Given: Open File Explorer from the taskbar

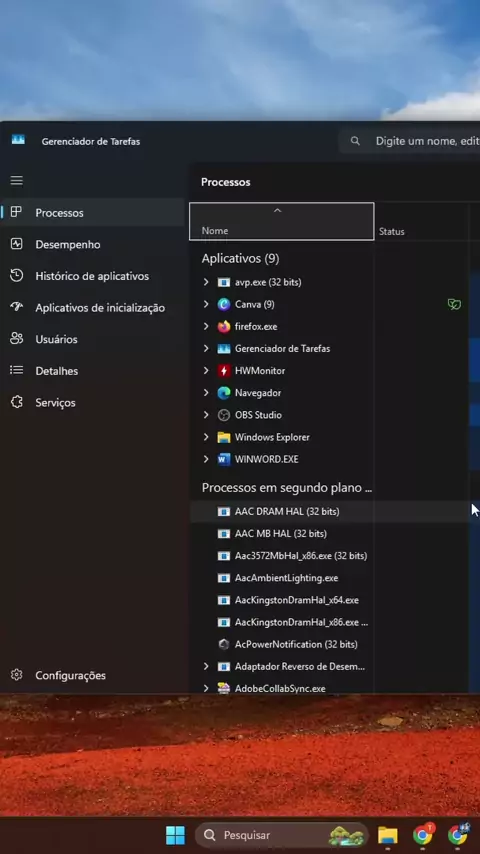Looking at the screenshot, I should (388, 835).
